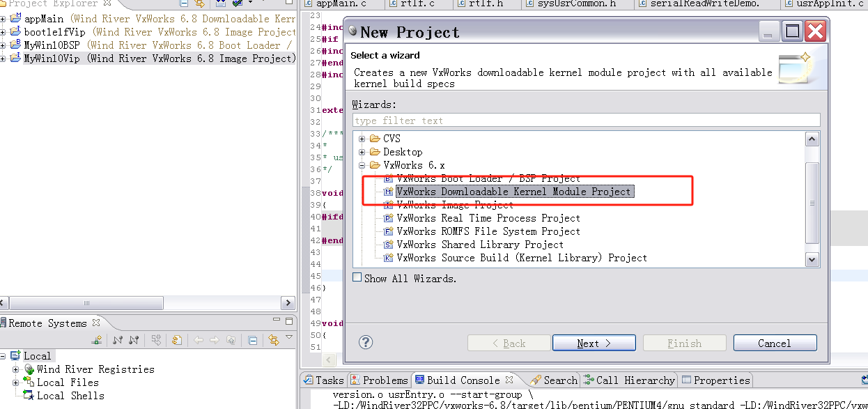Click the CVS folder icon in wizard list

(x=375, y=139)
